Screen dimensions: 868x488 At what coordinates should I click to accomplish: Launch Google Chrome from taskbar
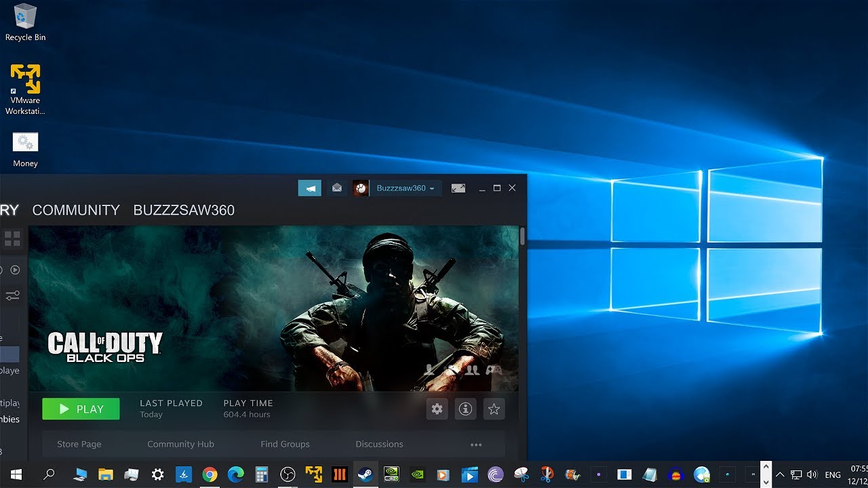[210, 474]
